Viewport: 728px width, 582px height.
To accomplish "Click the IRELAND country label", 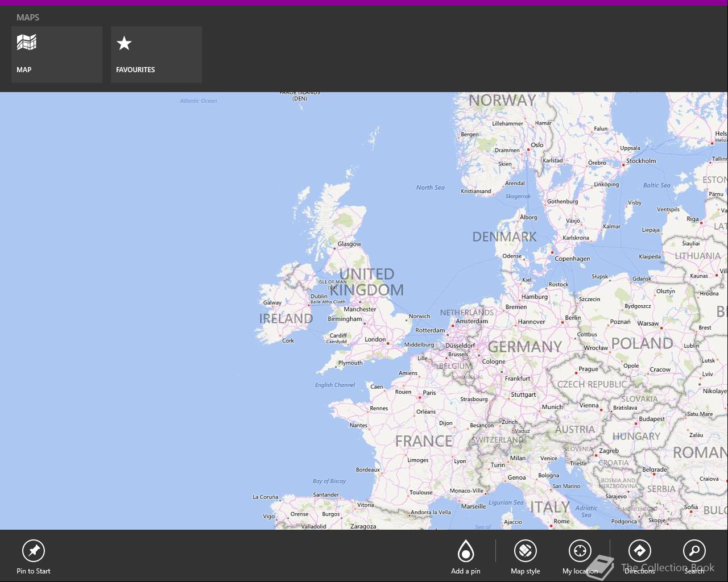I will click(x=286, y=319).
